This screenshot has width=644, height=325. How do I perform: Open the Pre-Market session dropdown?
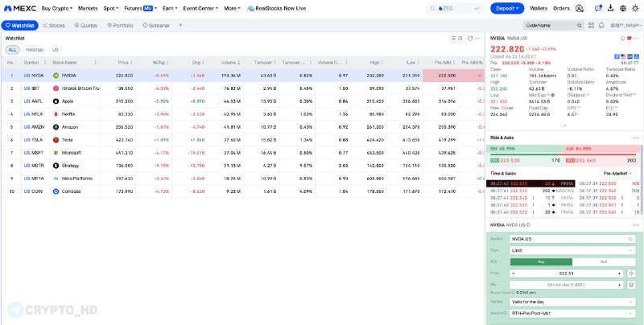pos(617,174)
